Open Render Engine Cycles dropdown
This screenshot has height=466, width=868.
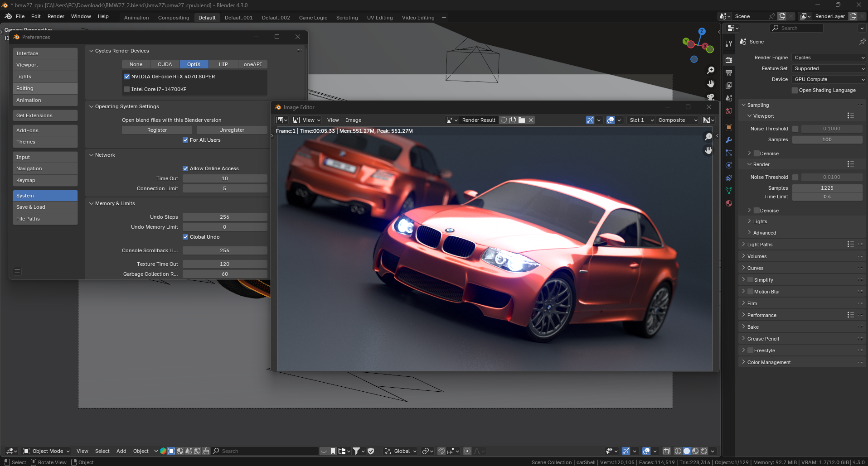[829, 58]
